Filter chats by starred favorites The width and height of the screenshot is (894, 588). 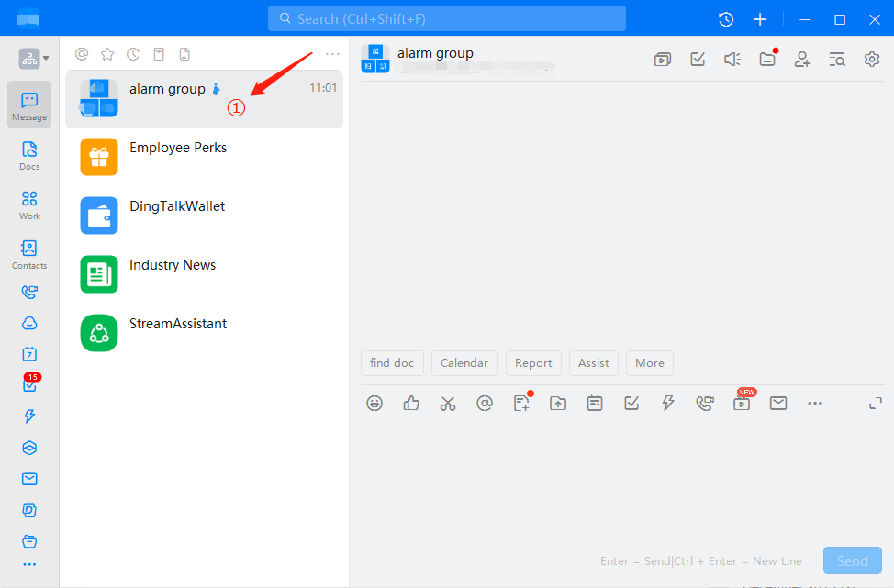(x=107, y=54)
